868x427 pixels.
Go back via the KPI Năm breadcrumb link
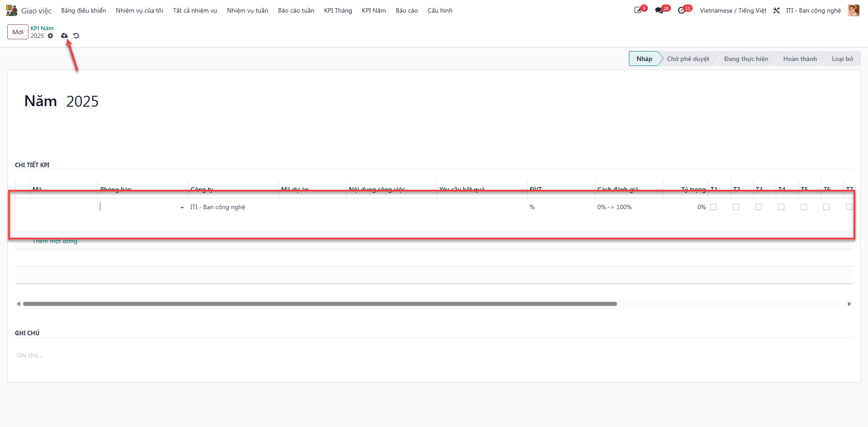point(42,28)
